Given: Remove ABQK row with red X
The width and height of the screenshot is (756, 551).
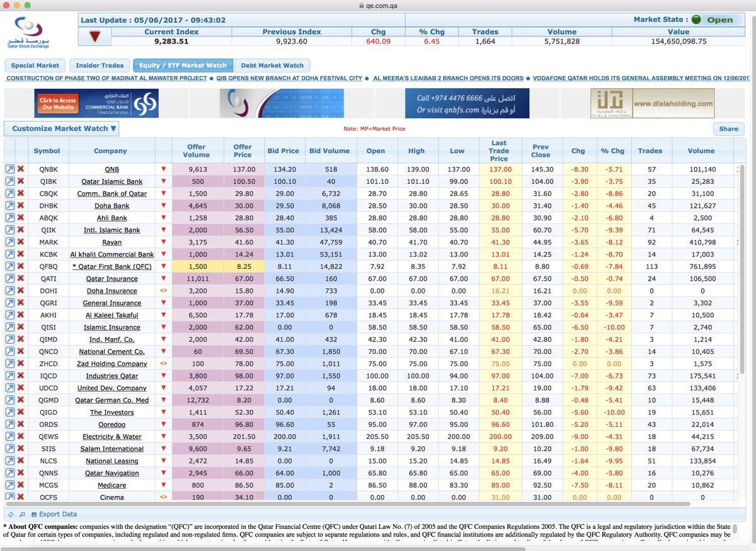Looking at the screenshot, I should coord(21,218).
